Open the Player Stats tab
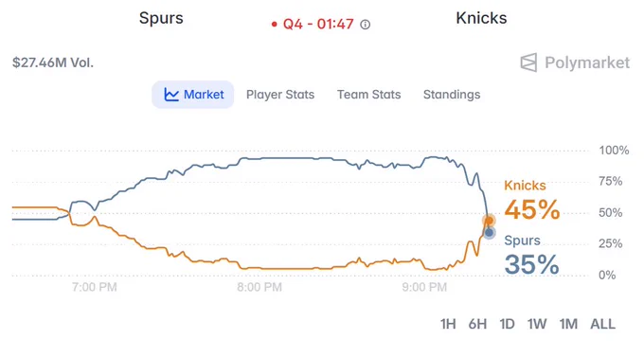The height and width of the screenshot is (357, 644). 280,95
